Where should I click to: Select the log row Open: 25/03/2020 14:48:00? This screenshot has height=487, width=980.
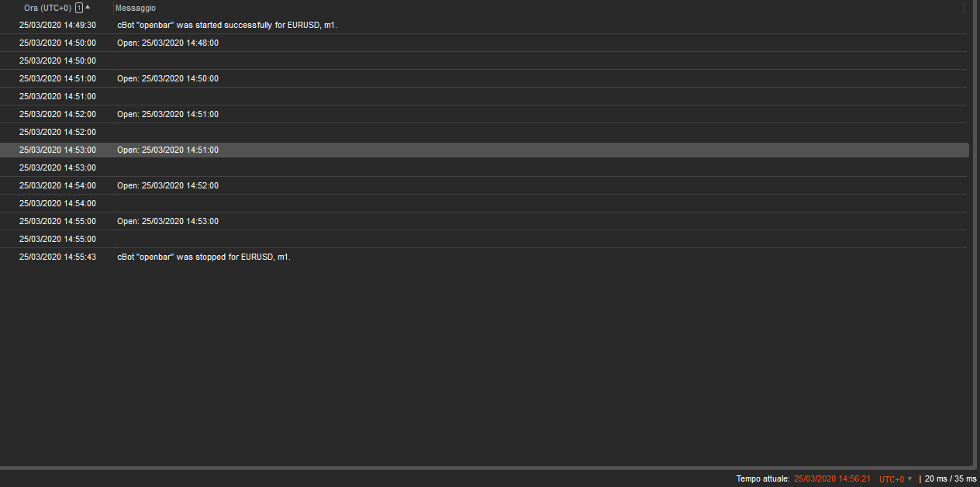point(167,43)
